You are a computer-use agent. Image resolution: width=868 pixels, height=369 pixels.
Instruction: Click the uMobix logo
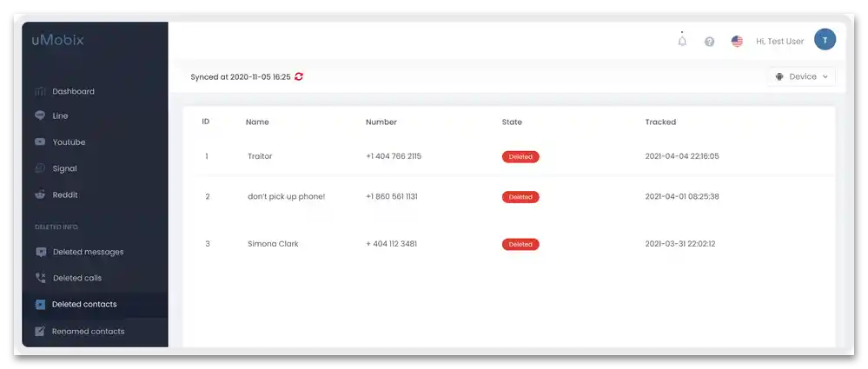58,41
